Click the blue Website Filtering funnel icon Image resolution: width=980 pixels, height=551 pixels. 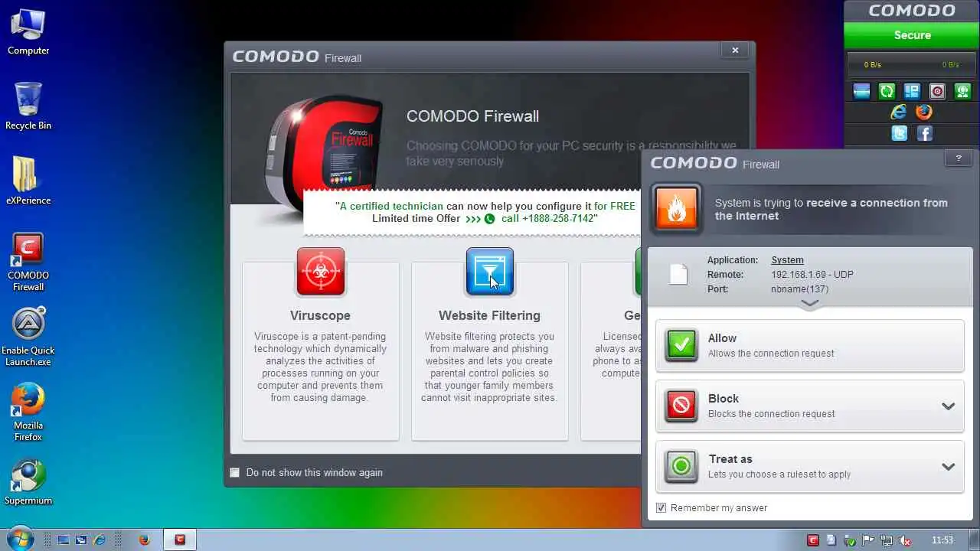[490, 272]
